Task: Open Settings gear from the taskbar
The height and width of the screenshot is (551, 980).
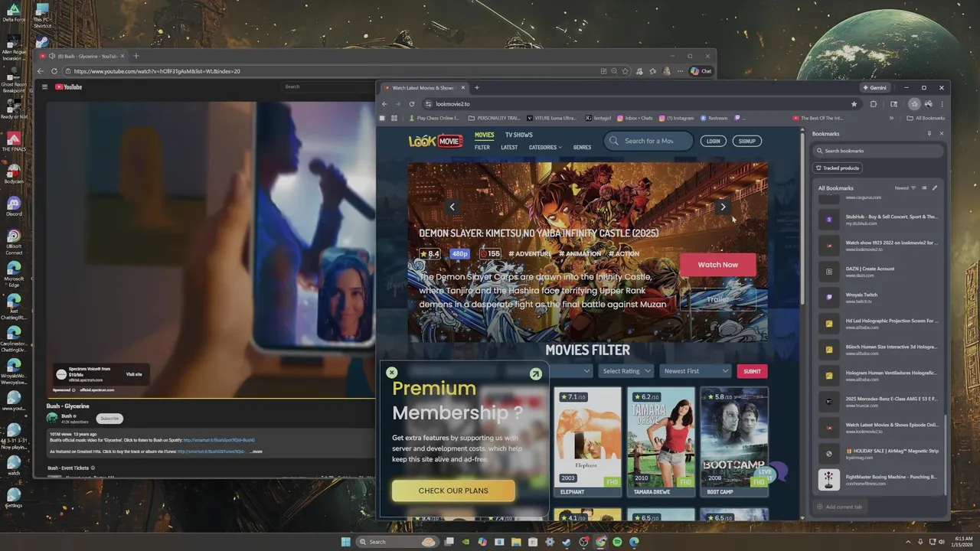Action: [x=550, y=542]
